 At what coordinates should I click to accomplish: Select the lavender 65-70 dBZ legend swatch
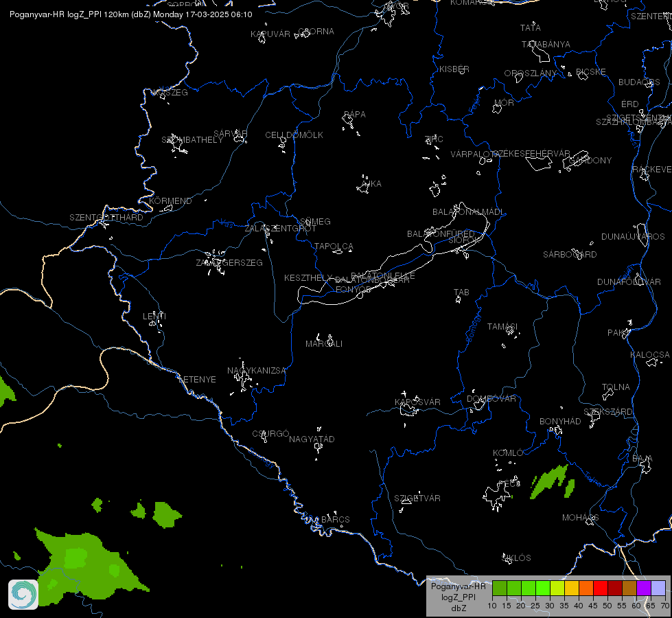coord(658,588)
